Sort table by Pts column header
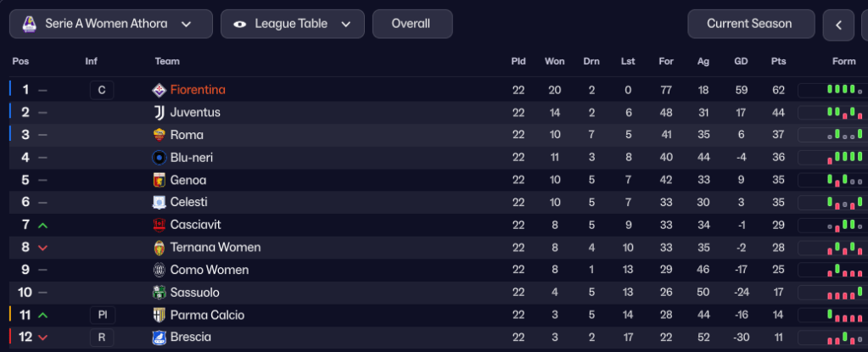This screenshot has width=868, height=352. coord(778,61)
